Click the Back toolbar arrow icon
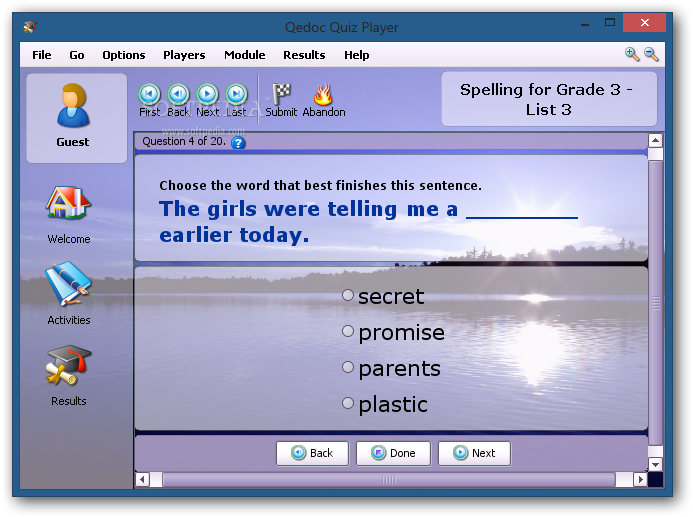 pyautogui.click(x=179, y=94)
